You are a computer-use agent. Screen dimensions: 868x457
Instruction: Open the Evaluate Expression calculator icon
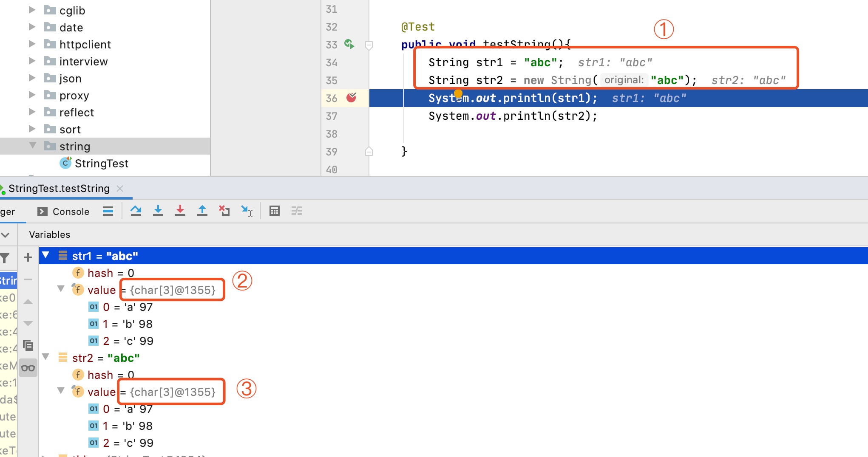(x=274, y=211)
